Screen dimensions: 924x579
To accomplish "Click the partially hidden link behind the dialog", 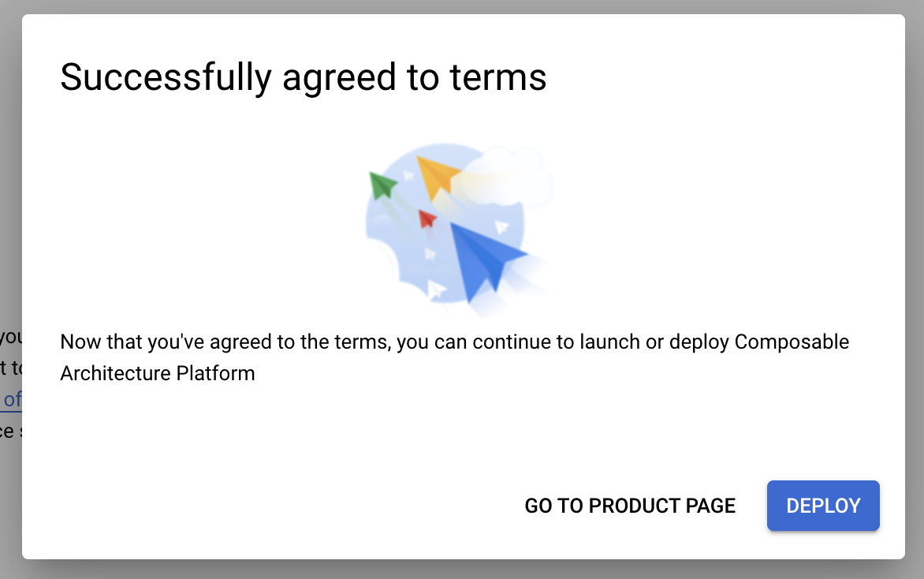I will (x=12, y=399).
